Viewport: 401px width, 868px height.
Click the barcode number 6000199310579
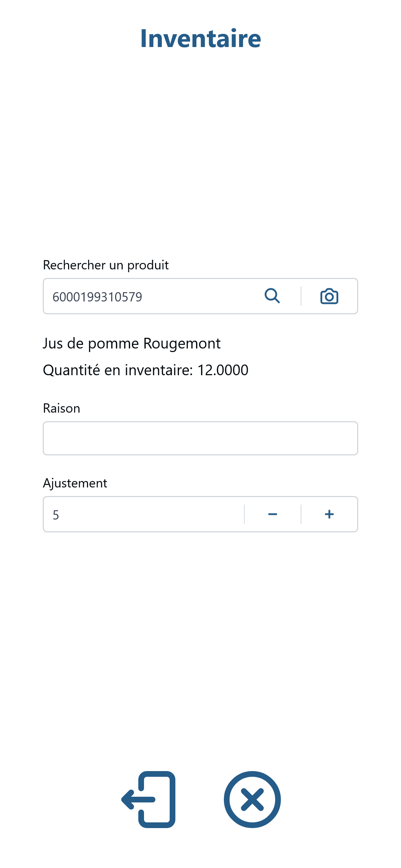tap(97, 297)
